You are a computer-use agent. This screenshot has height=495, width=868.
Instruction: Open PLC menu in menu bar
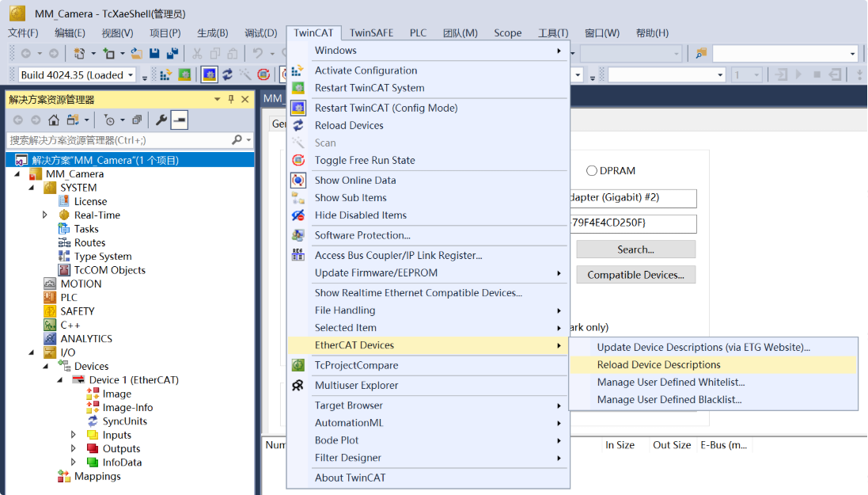pos(418,32)
